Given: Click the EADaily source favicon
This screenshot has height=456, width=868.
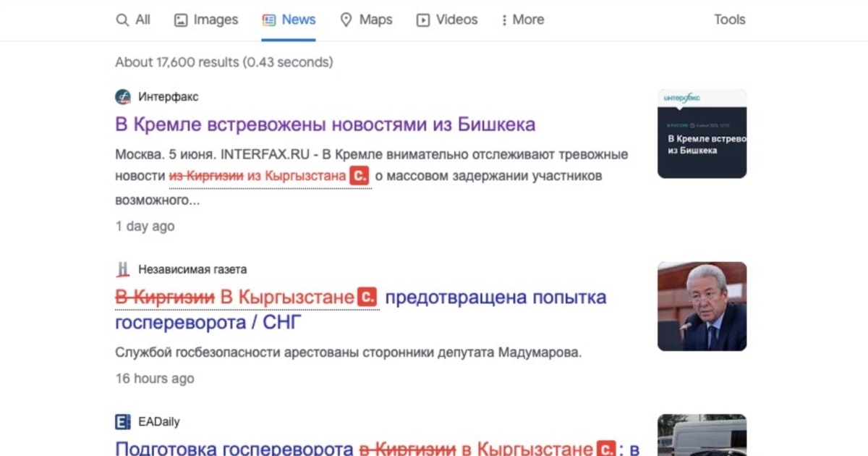Looking at the screenshot, I should coord(123,421).
